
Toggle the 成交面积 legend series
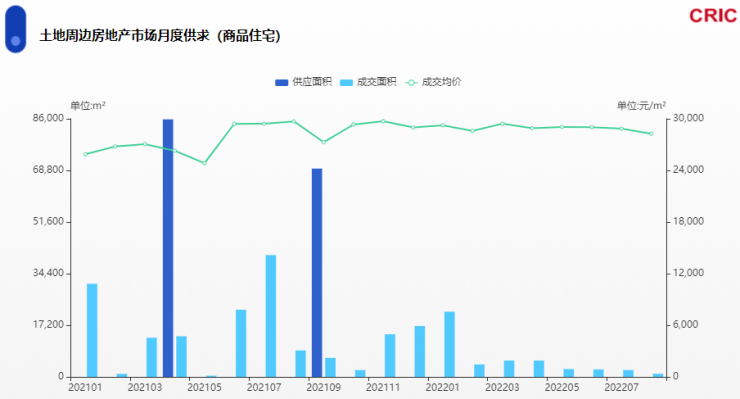point(368,82)
